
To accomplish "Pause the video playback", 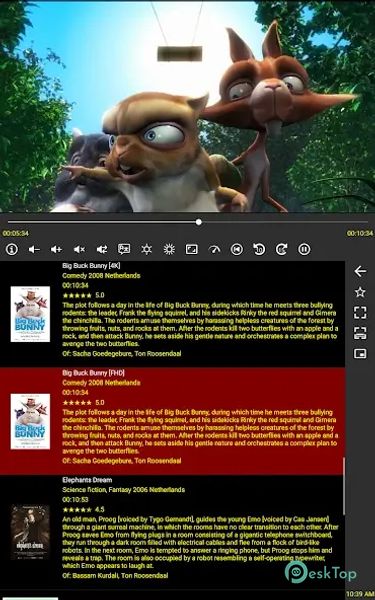I will pos(304,249).
